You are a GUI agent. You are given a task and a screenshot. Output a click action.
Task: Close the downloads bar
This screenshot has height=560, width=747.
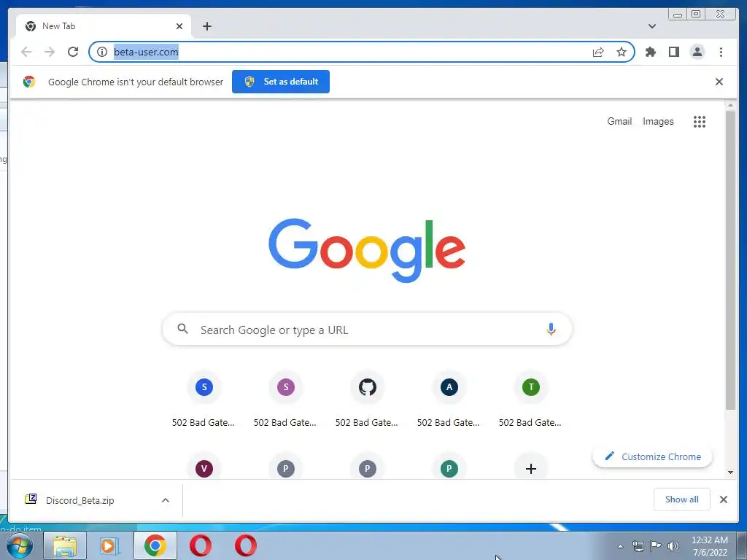[723, 499]
